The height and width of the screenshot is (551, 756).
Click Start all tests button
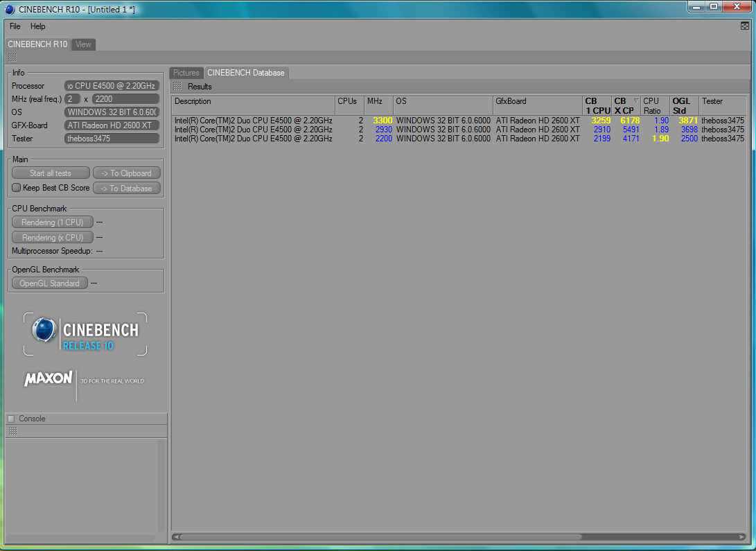(x=51, y=173)
